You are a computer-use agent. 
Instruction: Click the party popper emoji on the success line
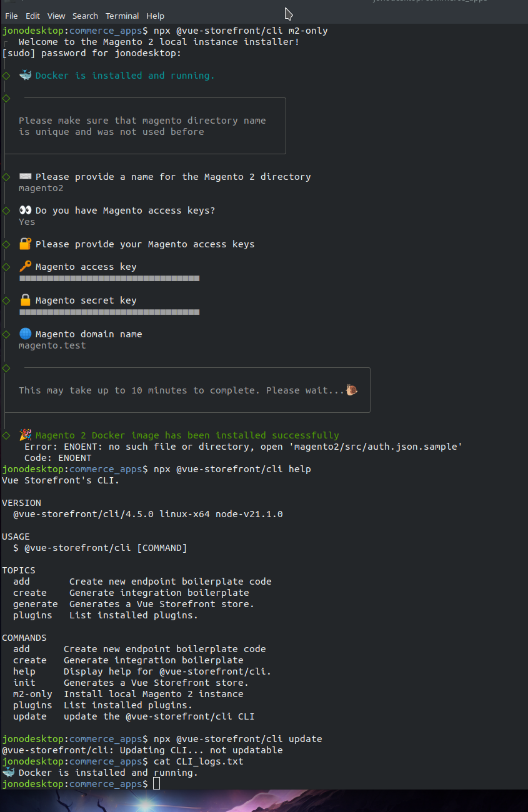[x=26, y=435]
